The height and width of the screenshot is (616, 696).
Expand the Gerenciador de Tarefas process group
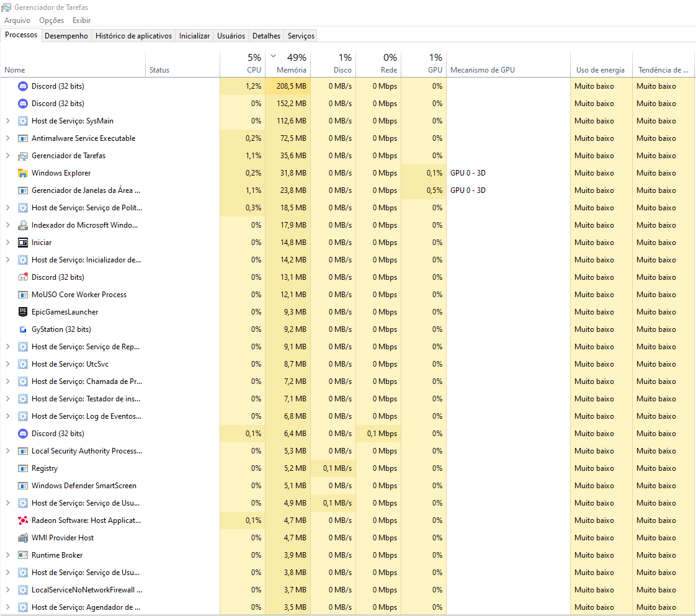(x=7, y=156)
